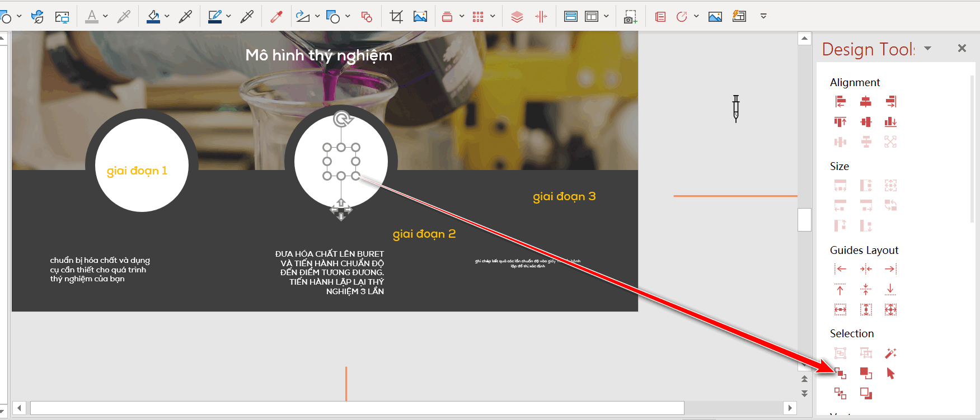
Task: Click the screenshot capture icon in toolbar
Action: click(631, 16)
